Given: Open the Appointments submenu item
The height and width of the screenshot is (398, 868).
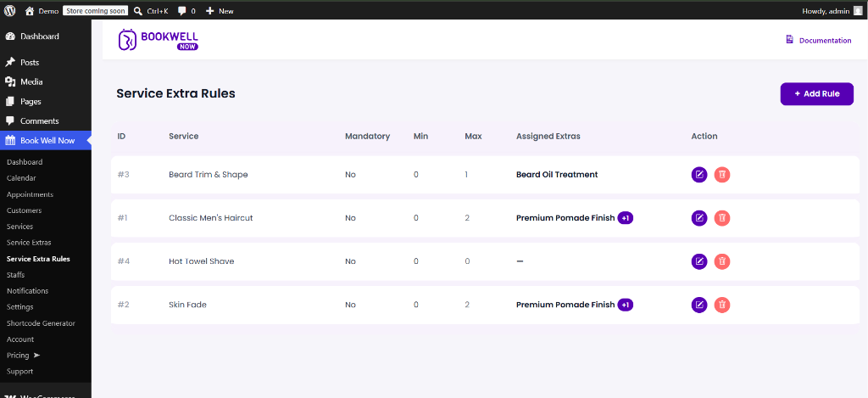Looking at the screenshot, I should (x=30, y=194).
